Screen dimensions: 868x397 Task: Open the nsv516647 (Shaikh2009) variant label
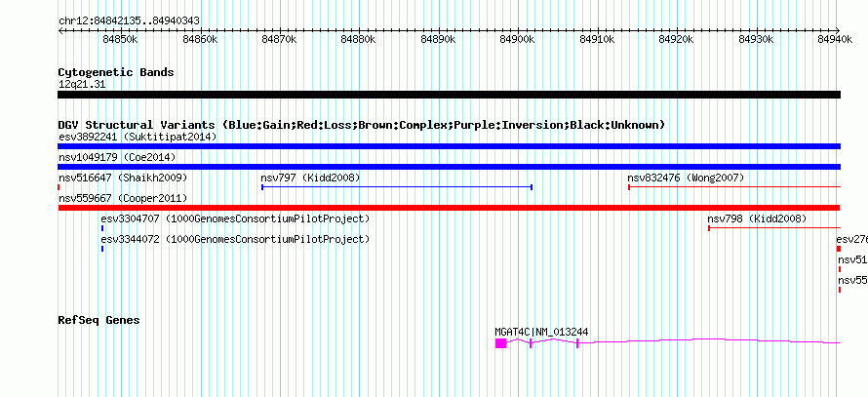pos(123,178)
